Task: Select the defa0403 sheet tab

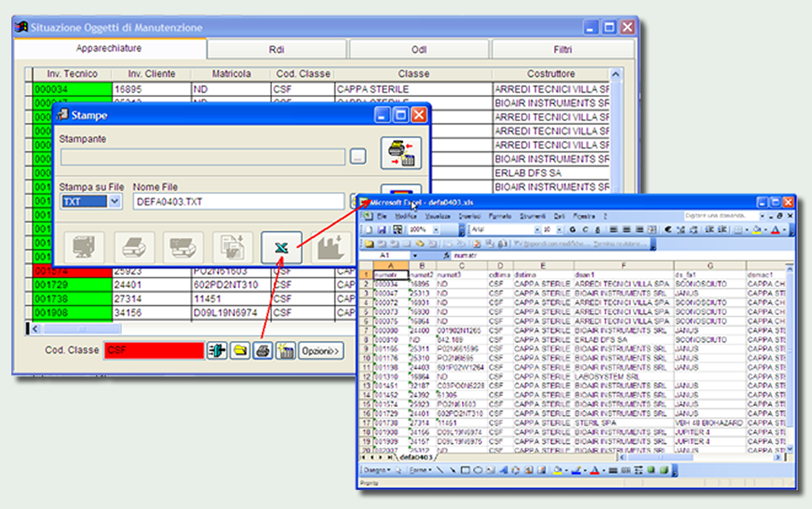Action: click(x=415, y=457)
